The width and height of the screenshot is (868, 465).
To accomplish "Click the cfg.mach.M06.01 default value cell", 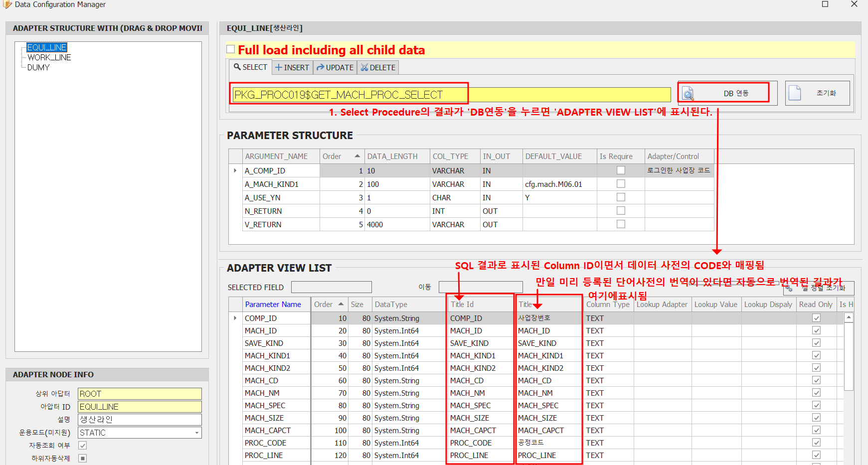I will tap(559, 184).
